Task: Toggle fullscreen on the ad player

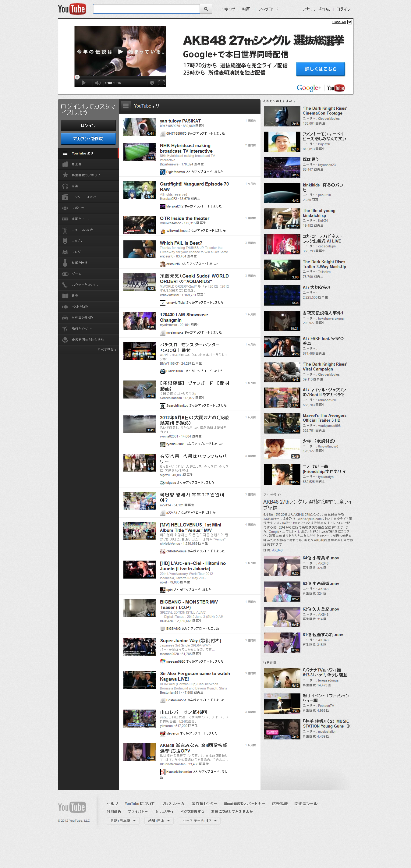Action: (161, 83)
